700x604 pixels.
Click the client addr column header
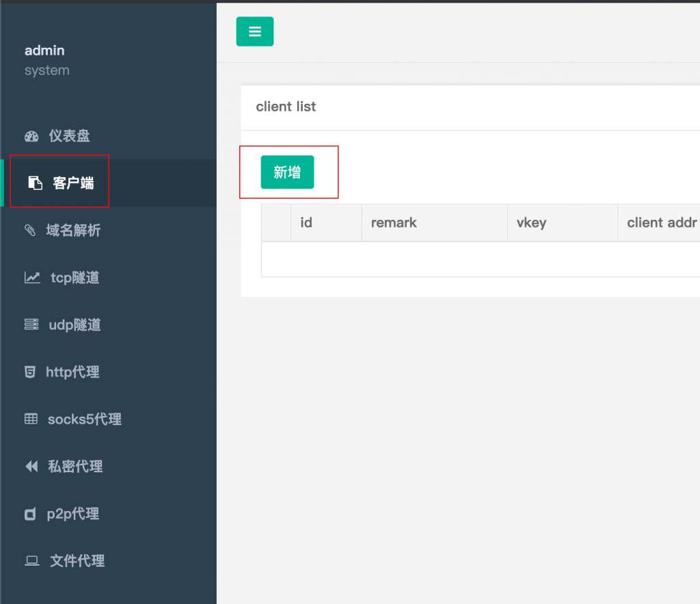(x=661, y=223)
